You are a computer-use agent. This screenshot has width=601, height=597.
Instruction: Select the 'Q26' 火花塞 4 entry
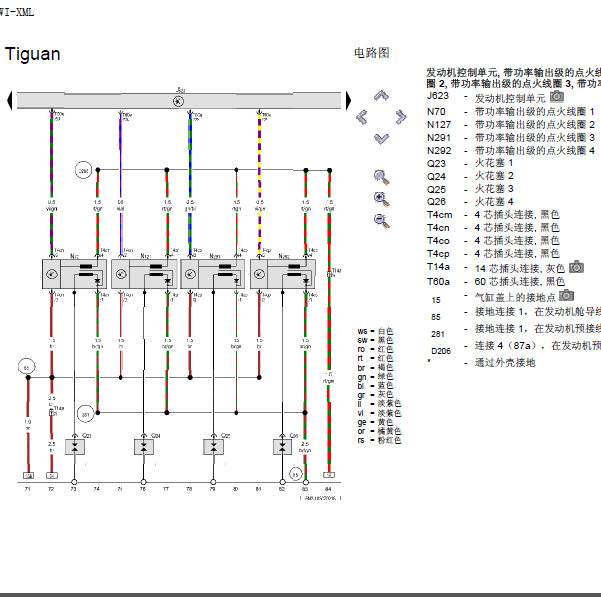[470, 202]
